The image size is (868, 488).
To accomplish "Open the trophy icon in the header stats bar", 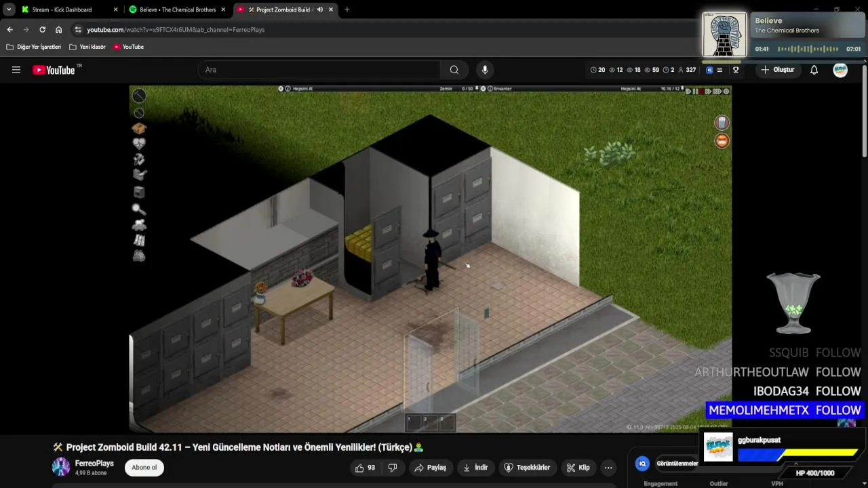I will click(736, 70).
